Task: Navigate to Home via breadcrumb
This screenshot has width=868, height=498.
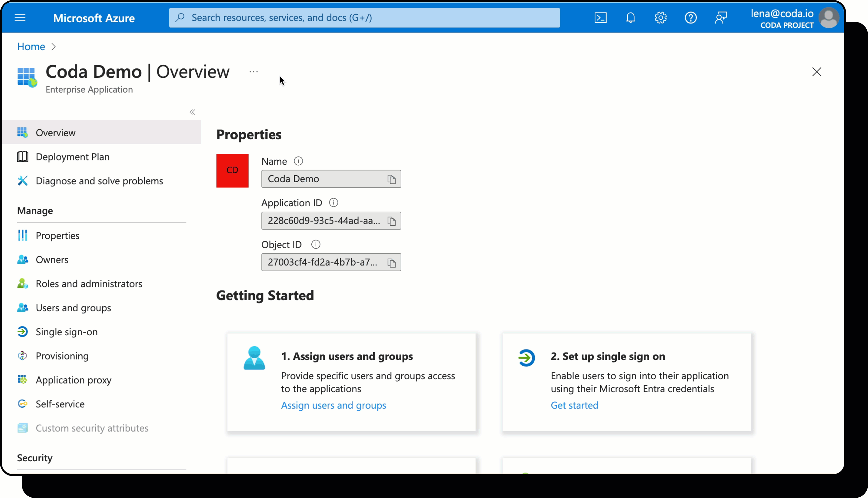Action: point(30,46)
